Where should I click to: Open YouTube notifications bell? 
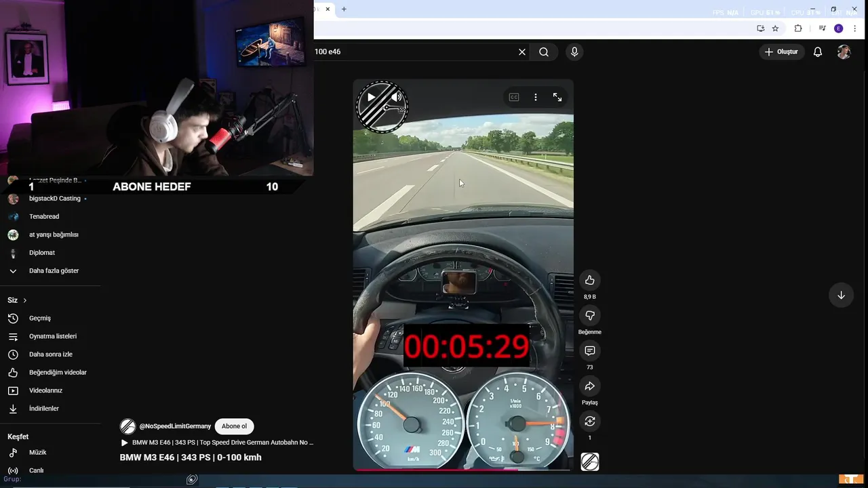coord(818,52)
